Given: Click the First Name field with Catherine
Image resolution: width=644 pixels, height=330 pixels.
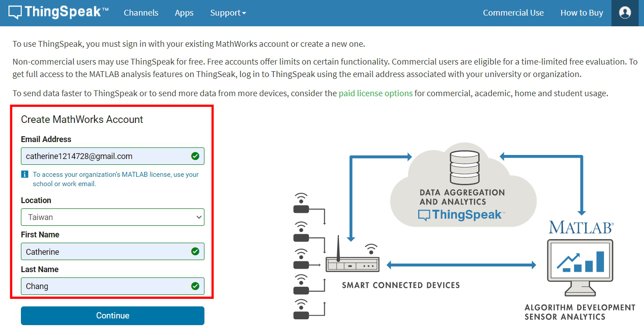Looking at the screenshot, I should [113, 252].
